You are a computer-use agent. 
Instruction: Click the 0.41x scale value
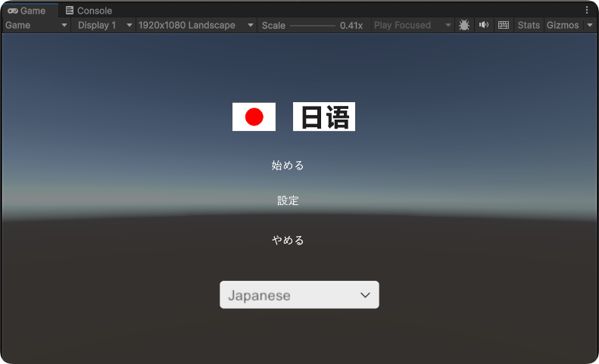coord(351,26)
